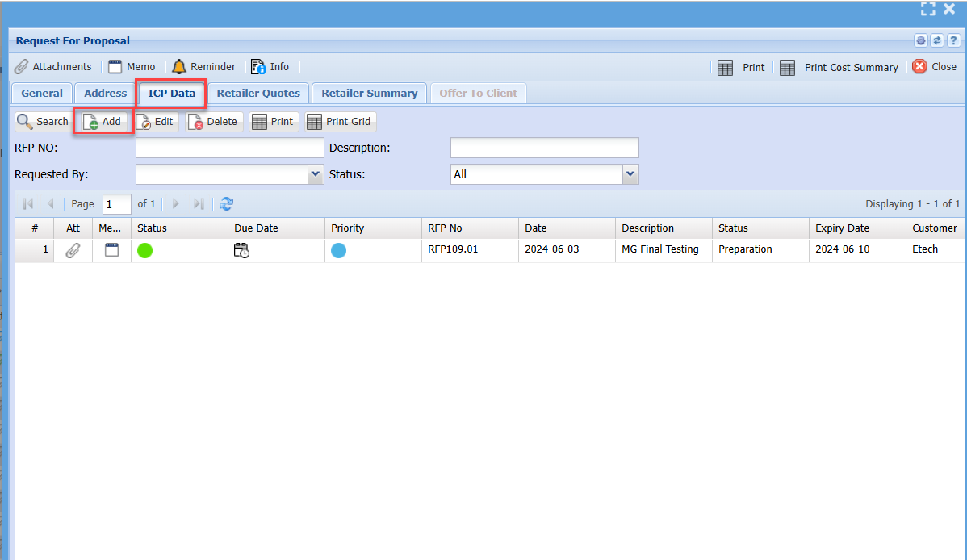Click the Delete button
The width and height of the screenshot is (967, 560).
tap(214, 122)
